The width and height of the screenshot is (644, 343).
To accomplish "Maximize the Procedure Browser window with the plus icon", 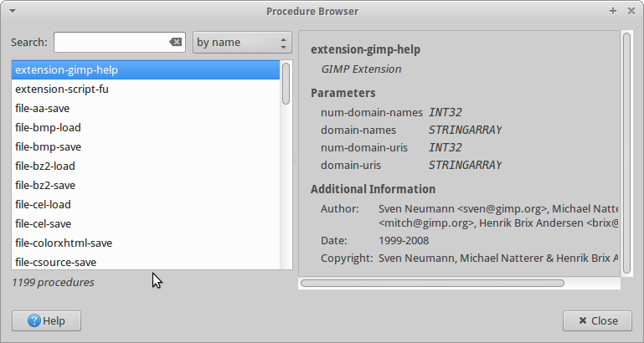I will pyautogui.click(x=613, y=11).
